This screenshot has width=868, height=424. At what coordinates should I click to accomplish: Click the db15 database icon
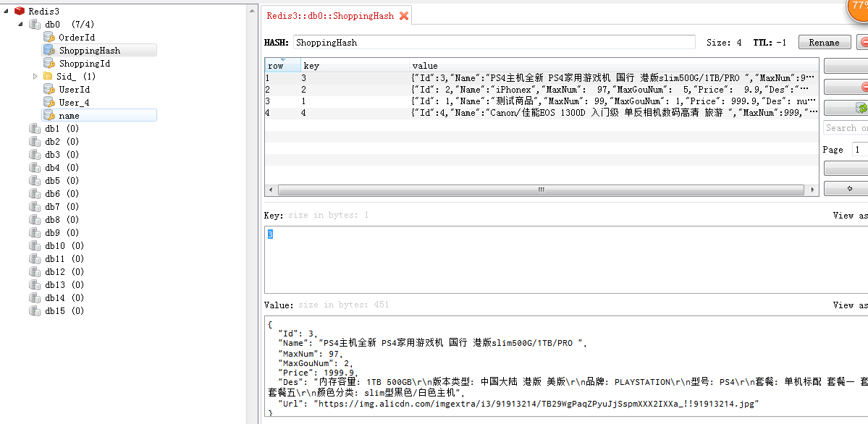[x=35, y=310]
